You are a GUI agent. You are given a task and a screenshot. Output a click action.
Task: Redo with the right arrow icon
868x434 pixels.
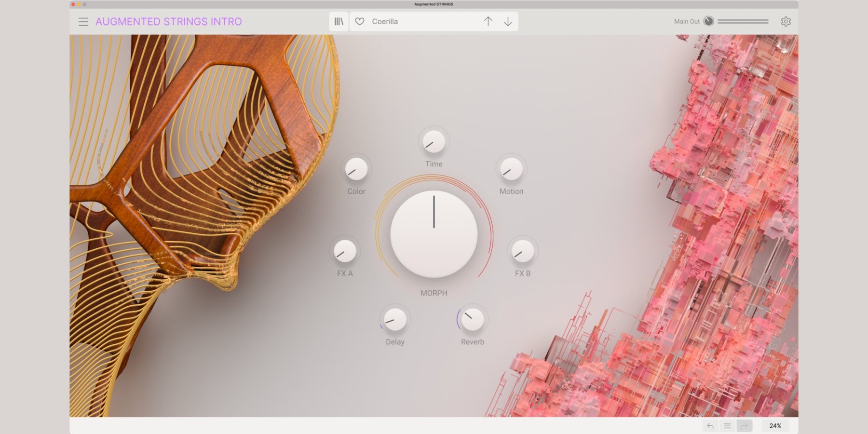pos(745,426)
